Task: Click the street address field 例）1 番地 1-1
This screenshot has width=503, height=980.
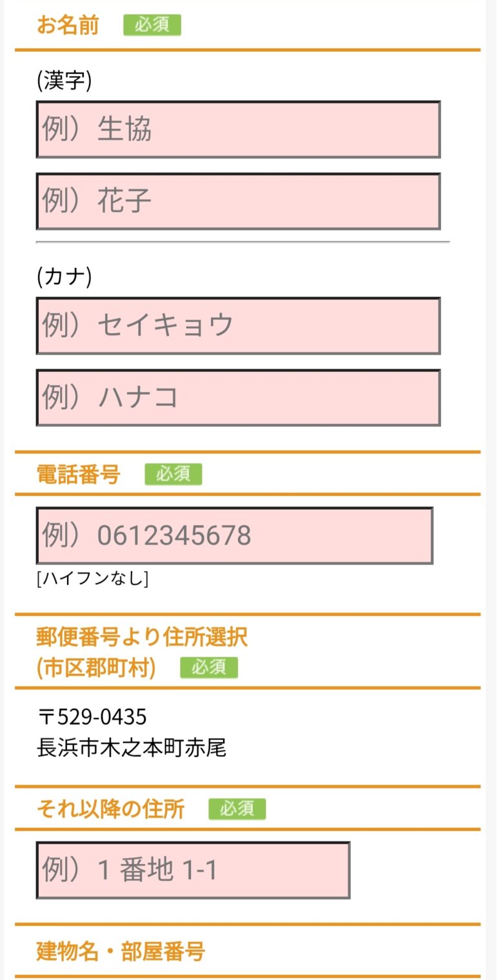Action: (193, 870)
